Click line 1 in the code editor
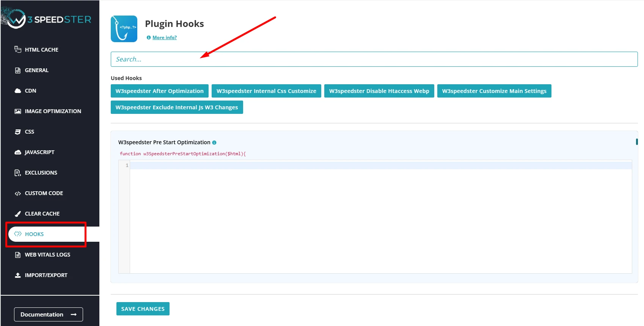 click(x=379, y=165)
